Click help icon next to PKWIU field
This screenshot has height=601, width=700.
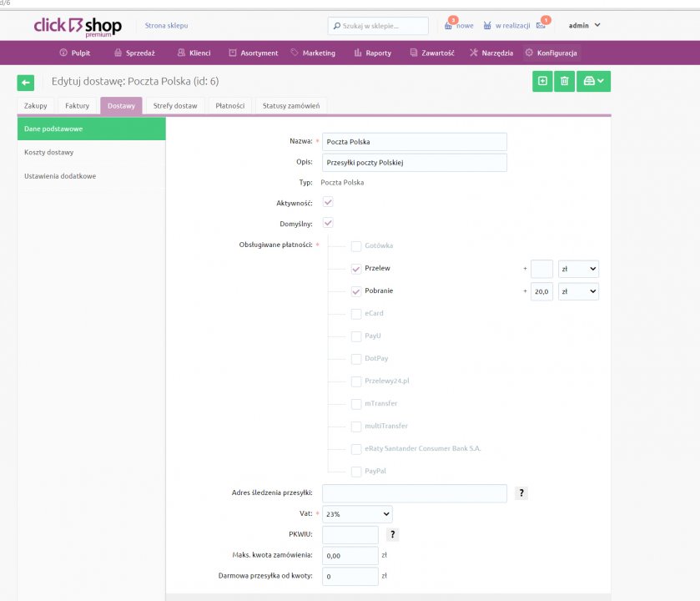pyautogui.click(x=392, y=534)
